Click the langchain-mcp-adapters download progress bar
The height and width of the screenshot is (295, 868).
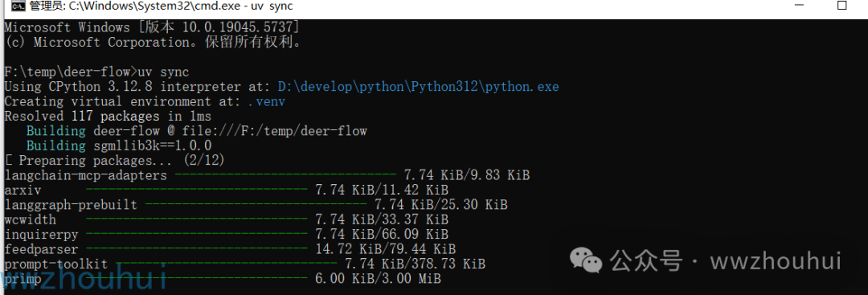pyautogui.click(x=285, y=175)
